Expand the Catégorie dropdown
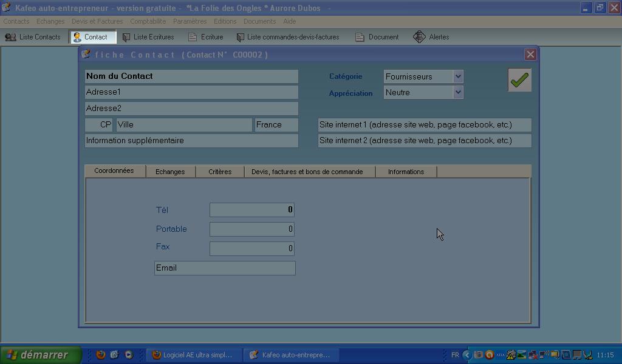This screenshot has height=364, width=622. point(458,76)
